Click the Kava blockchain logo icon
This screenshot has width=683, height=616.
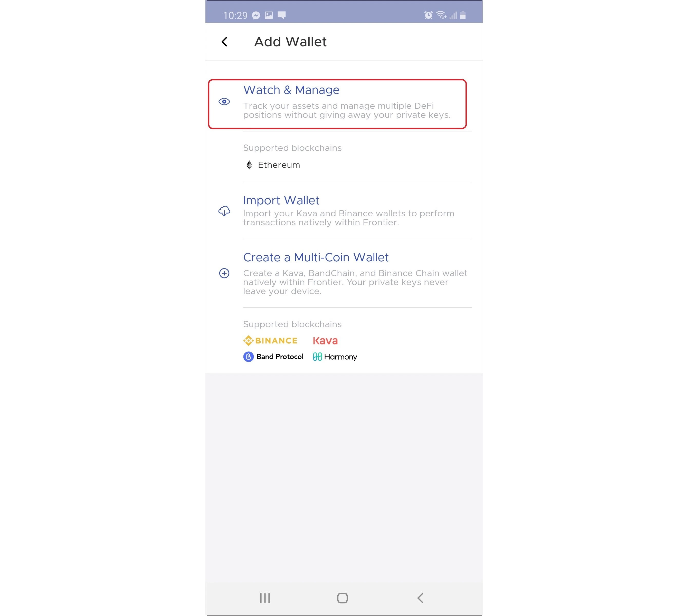325,340
